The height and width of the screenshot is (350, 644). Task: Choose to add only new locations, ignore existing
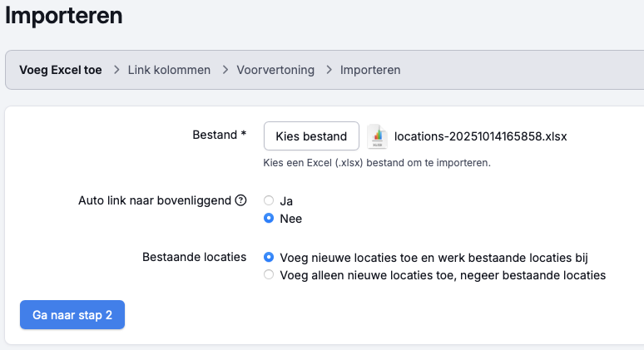tap(269, 275)
